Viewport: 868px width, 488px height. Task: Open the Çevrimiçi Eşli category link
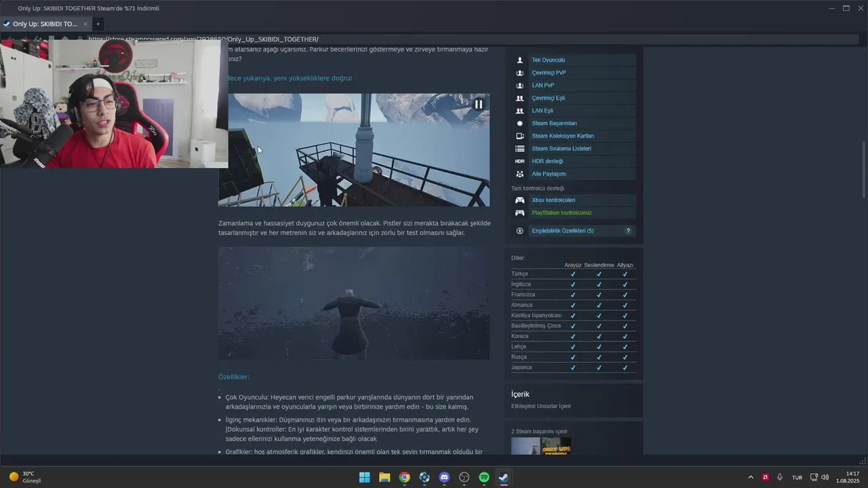point(548,98)
